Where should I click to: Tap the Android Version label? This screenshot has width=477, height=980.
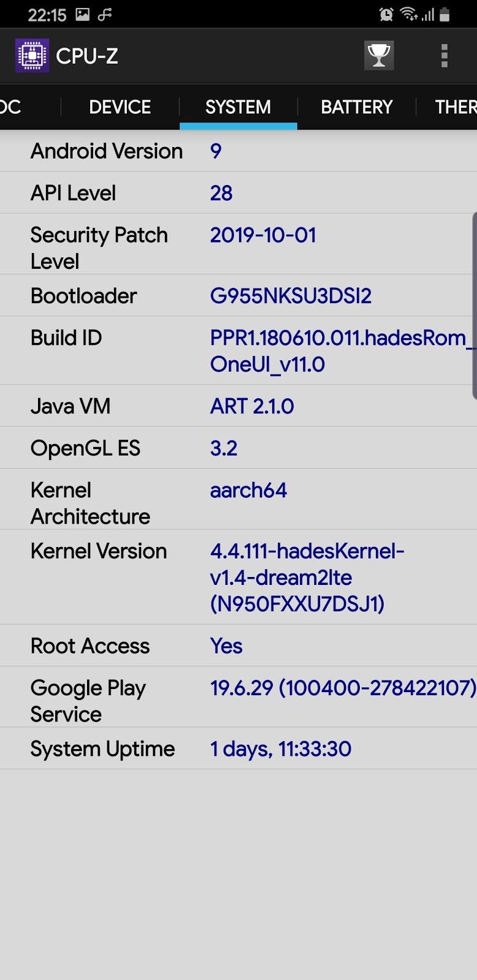107,151
